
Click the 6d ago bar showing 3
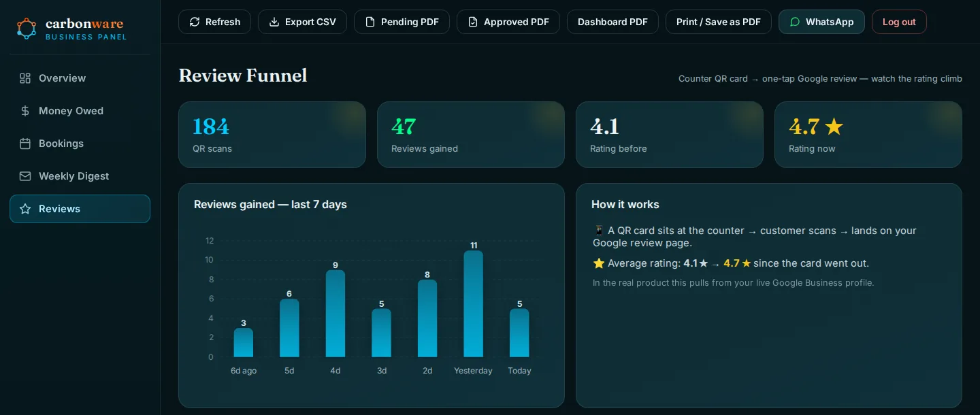[x=244, y=343]
